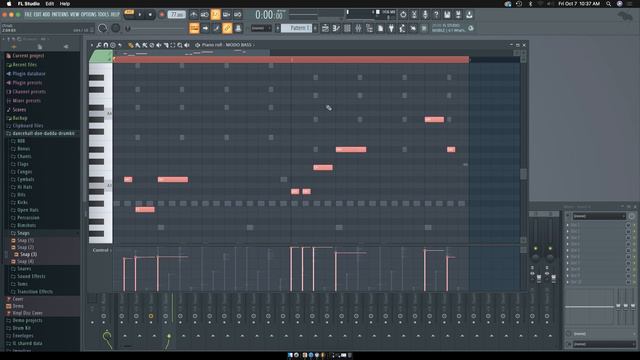Open the snap setting dropdown beside pattern selector
Screen dimensions: 640x360
(x=261, y=28)
